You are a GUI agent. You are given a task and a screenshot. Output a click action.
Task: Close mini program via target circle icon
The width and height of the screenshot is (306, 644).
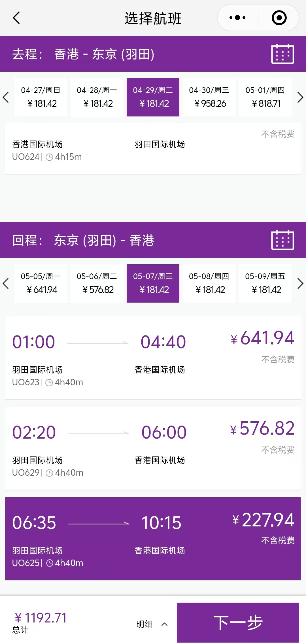[x=279, y=18]
